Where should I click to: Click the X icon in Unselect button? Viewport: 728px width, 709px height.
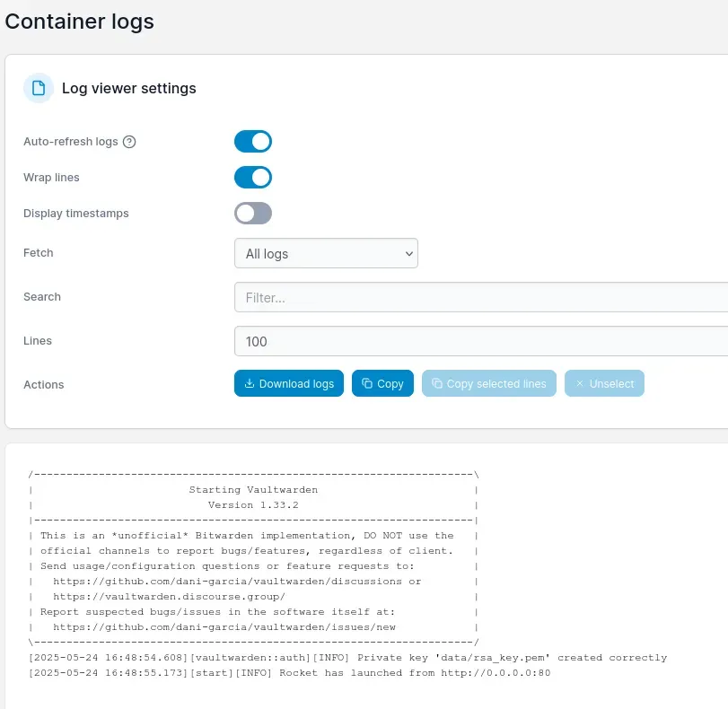(x=579, y=383)
